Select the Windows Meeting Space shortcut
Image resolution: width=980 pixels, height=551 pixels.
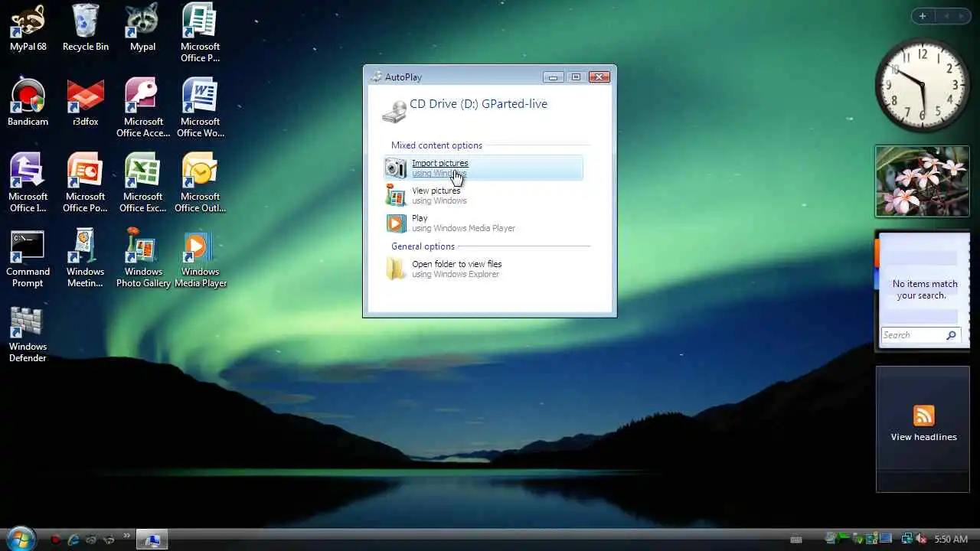(85, 258)
